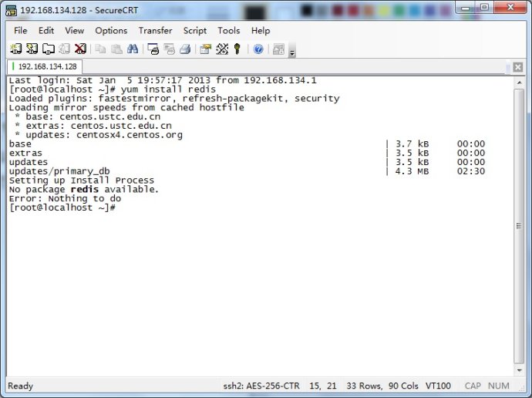Open the View menu
532x398 pixels.
74,31
